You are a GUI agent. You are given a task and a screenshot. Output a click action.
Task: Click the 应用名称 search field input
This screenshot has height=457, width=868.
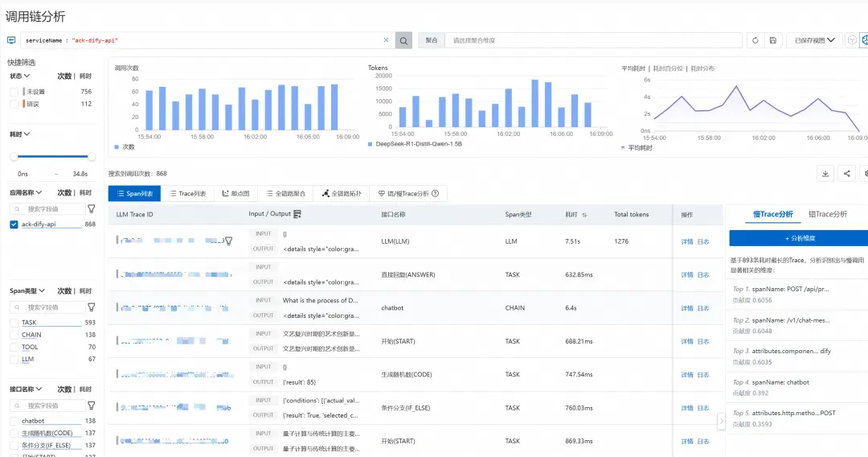pyautogui.click(x=47, y=209)
